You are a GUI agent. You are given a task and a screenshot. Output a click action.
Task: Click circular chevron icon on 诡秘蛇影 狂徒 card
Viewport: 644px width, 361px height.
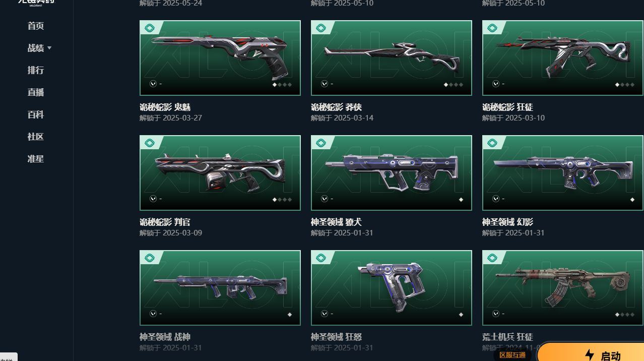(x=496, y=84)
